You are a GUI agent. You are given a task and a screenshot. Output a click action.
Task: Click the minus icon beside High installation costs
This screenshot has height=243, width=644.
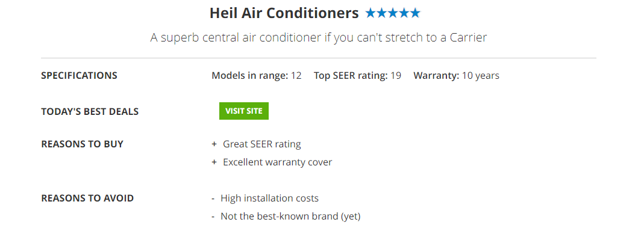(213, 198)
